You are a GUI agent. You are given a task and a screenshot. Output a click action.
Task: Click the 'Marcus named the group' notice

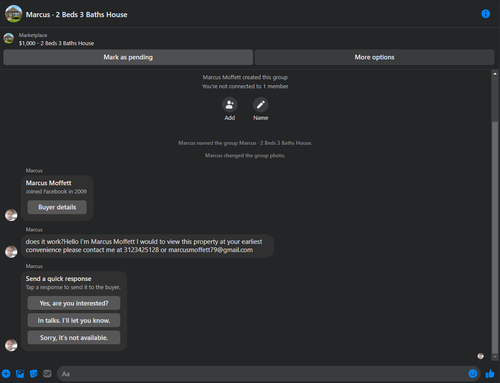point(245,143)
